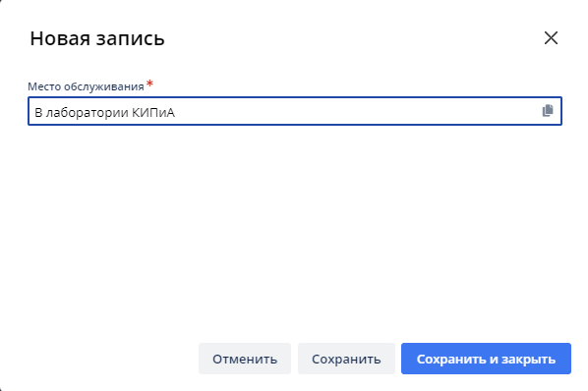The image size is (588, 391).
Task: Copy the field value using the clipboard icon
Action: [548, 110]
